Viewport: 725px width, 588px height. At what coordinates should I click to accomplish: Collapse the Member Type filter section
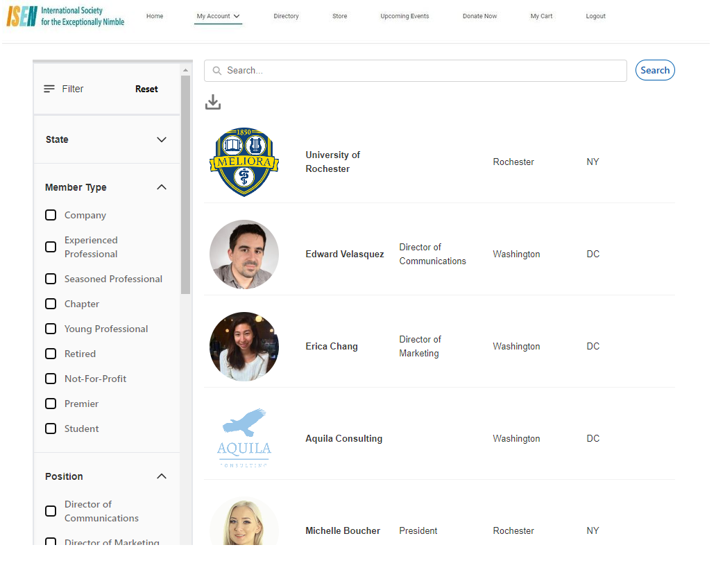(x=162, y=187)
